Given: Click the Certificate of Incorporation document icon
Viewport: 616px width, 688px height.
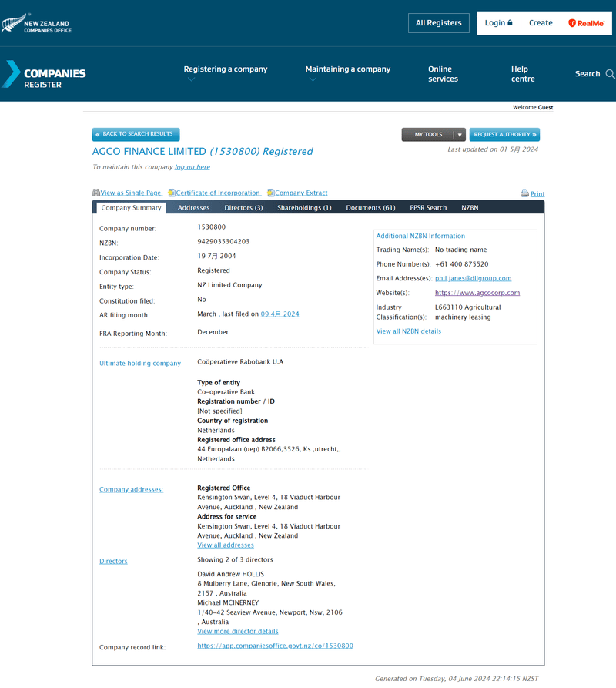Looking at the screenshot, I should (x=172, y=193).
